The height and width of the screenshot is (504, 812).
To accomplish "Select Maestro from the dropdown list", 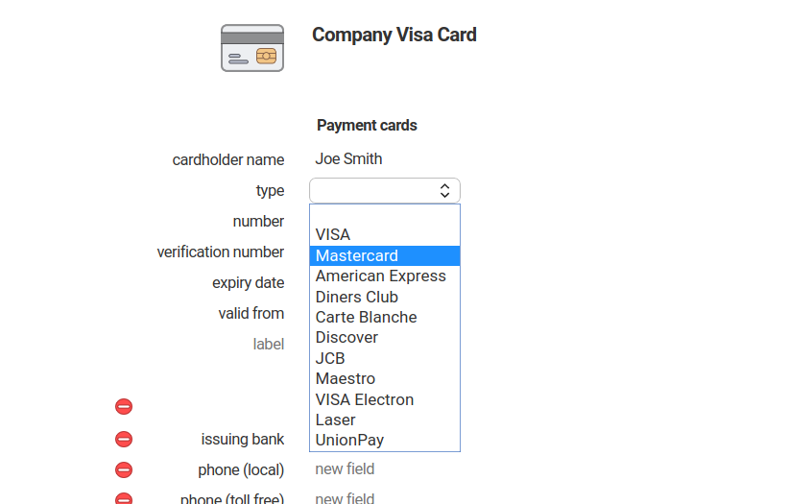I will (345, 378).
